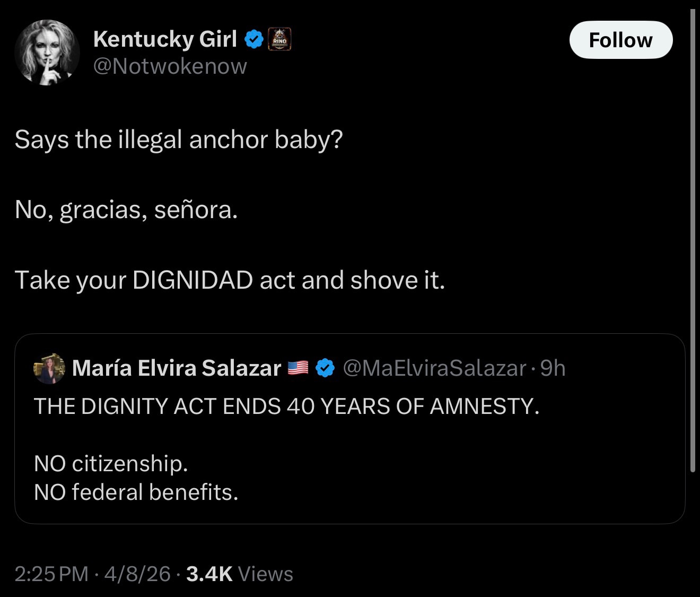Click Kentucky Girl's verified blue checkmark badge
700x597 pixels.
click(x=255, y=37)
